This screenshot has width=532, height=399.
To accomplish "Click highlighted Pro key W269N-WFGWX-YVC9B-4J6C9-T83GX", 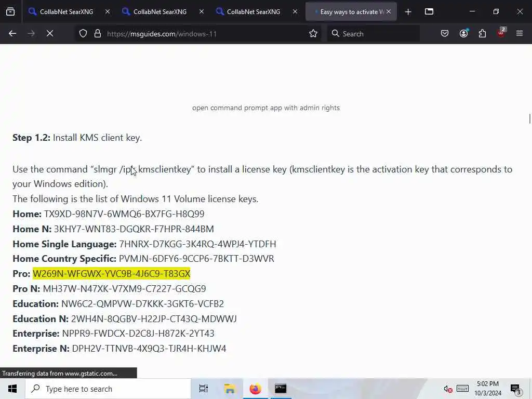I will click(x=111, y=273).
